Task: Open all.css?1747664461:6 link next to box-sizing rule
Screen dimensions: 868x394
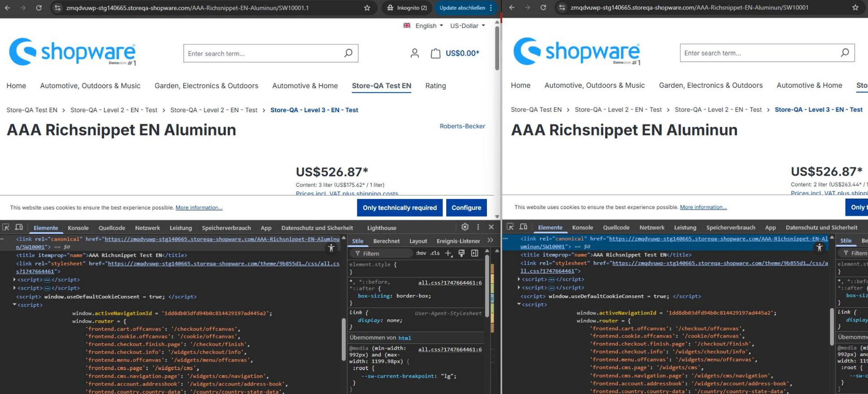Action: tap(450, 282)
